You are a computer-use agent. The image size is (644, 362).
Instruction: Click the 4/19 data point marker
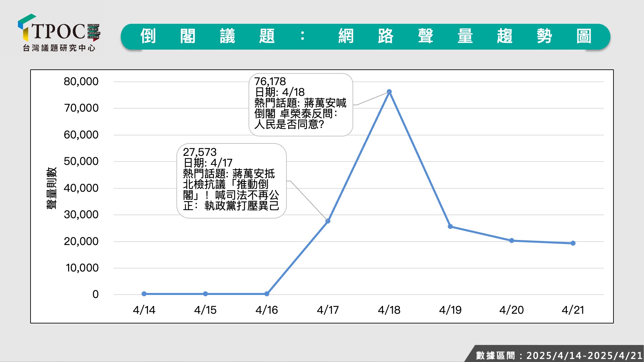pos(450,227)
